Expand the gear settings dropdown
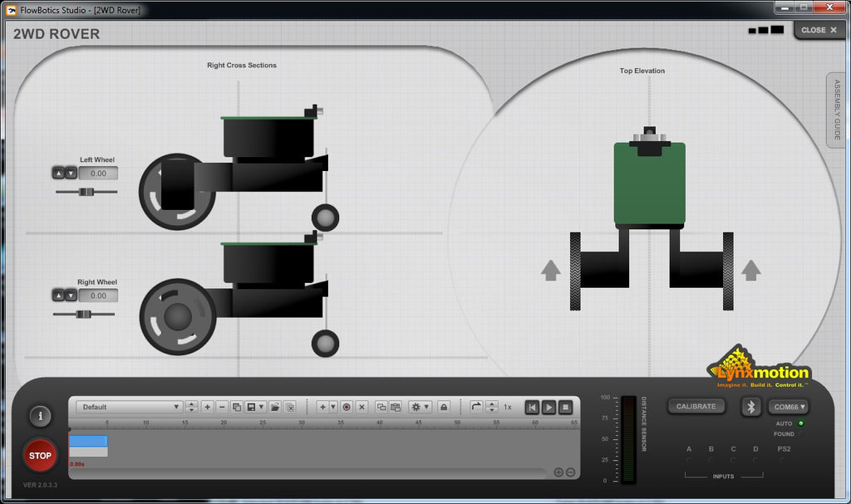Screen dimensions: 851x504 pyautogui.click(x=420, y=407)
